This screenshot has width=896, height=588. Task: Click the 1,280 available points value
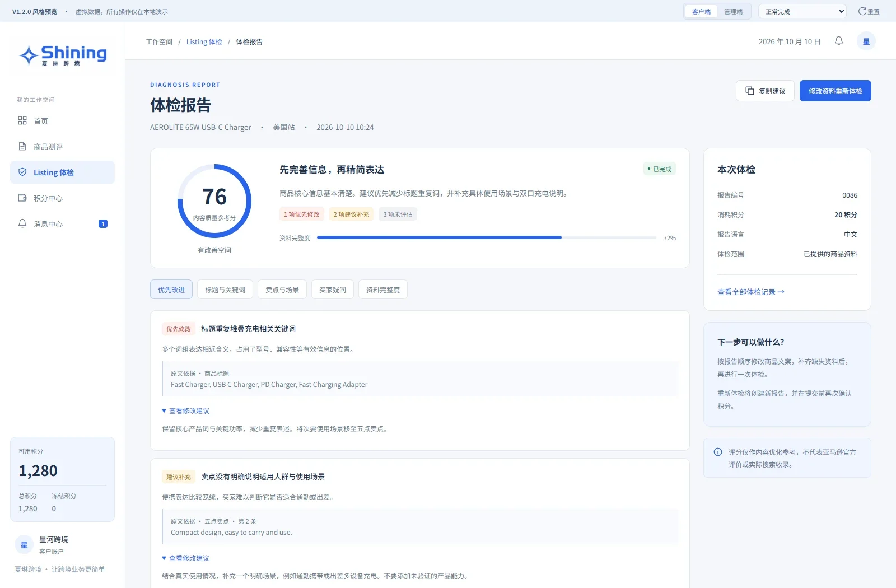(38, 471)
